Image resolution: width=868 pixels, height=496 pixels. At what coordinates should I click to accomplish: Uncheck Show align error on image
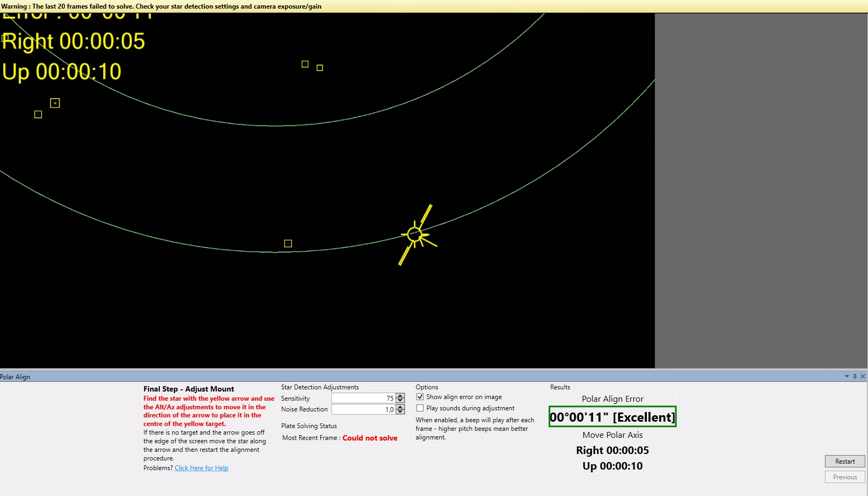pos(420,397)
